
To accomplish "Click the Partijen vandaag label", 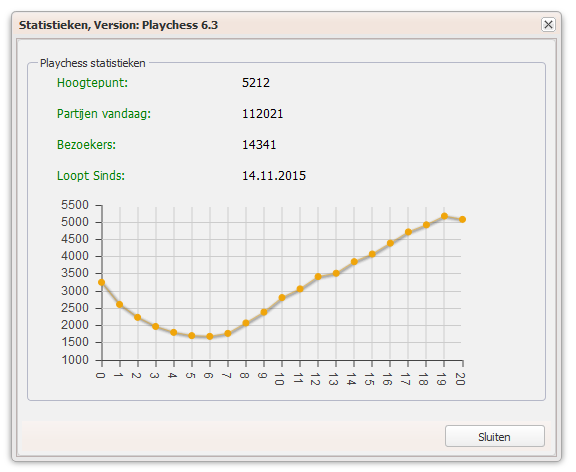I will [104, 114].
